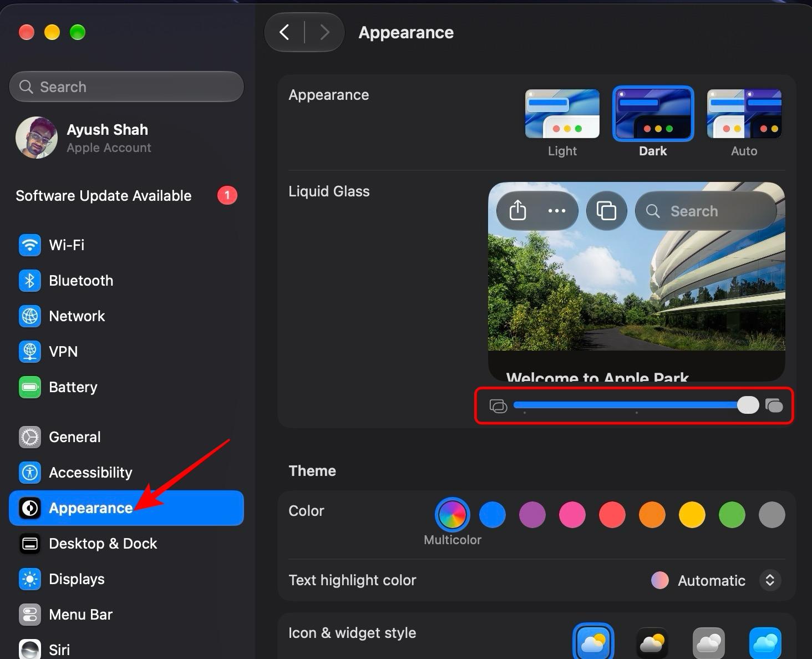Open Displays settings pane
This screenshot has height=659, width=812.
(126, 579)
